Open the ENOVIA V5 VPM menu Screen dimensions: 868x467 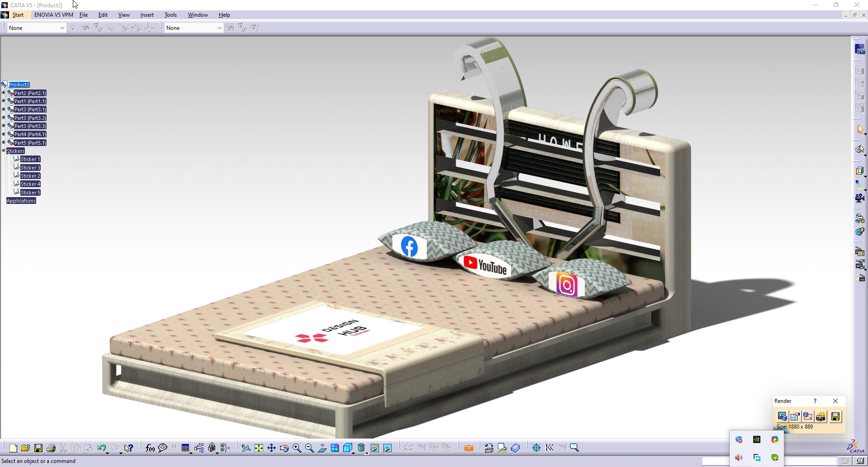(x=53, y=15)
